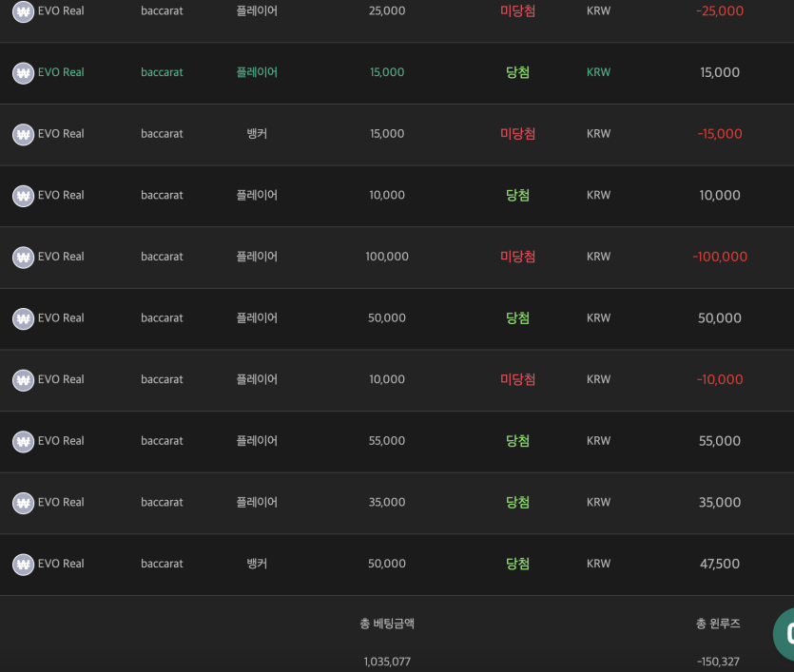Click the green 플레이어 bet type text
The width and height of the screenshot is (794, 672).
click(257, 72)
